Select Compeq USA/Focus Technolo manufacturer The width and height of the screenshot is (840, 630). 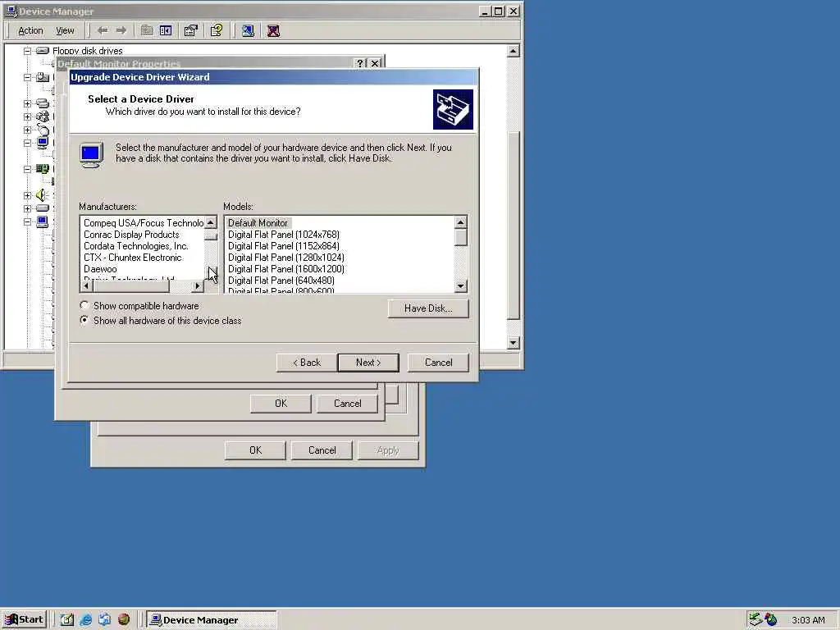(x=143, y=223)
